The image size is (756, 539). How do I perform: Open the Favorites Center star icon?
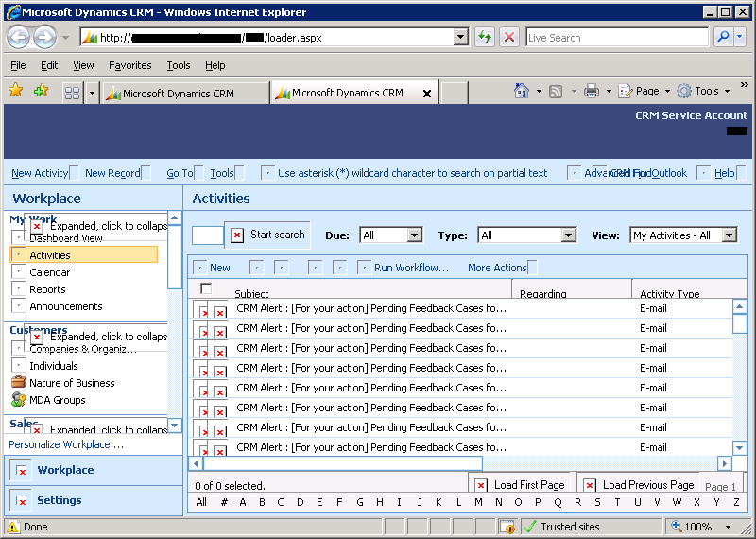16,90
